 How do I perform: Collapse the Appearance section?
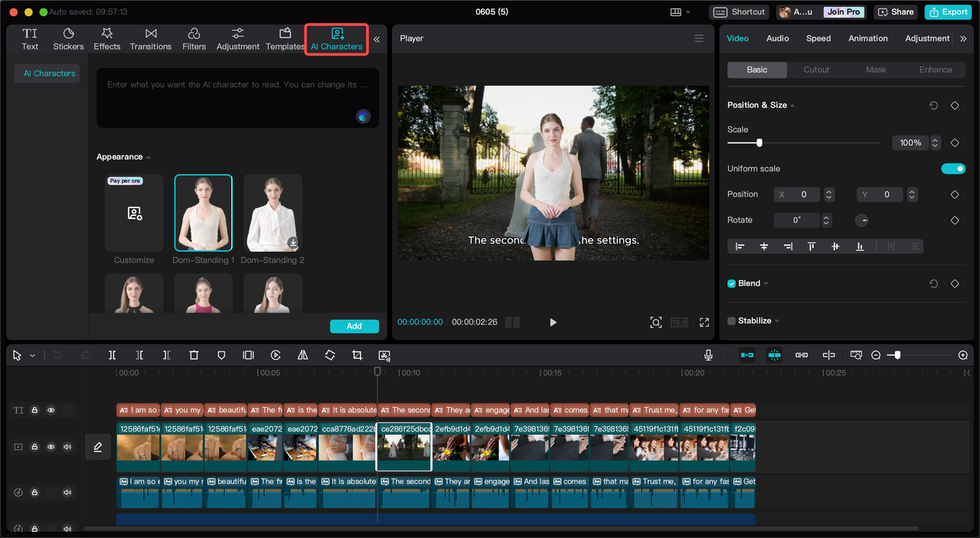point(149,157)
